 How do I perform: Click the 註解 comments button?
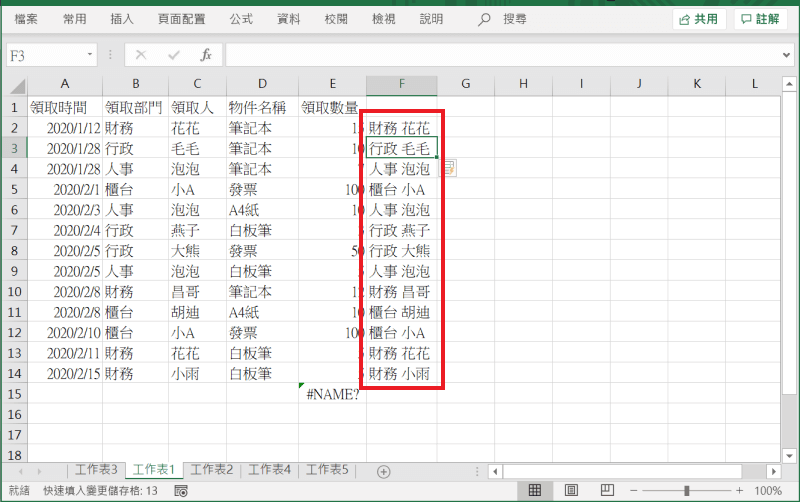pos(760,19)
